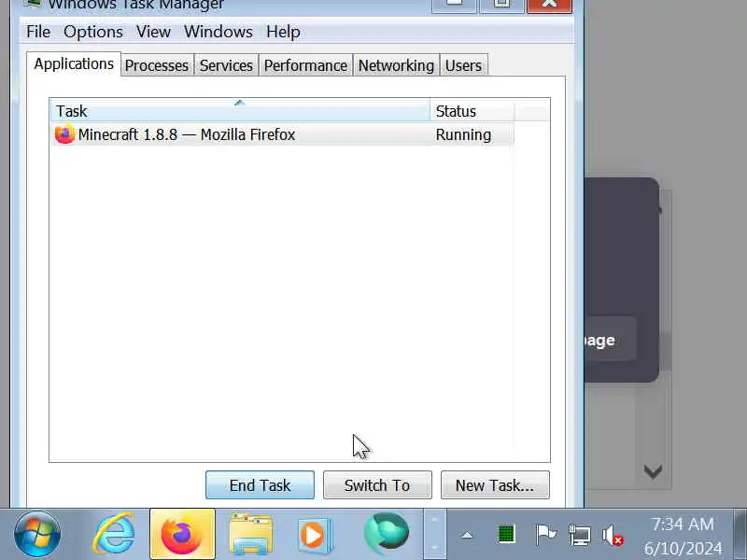Click the Switch To button
This screenshot has height=560, width=747.
377,485
